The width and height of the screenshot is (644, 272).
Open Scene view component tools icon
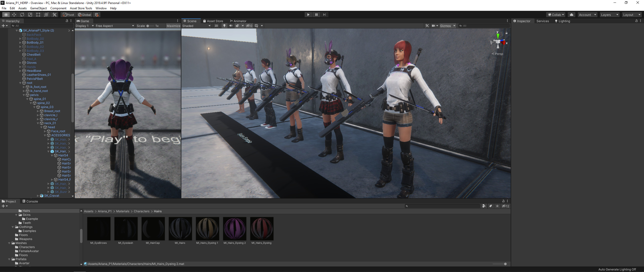click(x=427, y=26)
